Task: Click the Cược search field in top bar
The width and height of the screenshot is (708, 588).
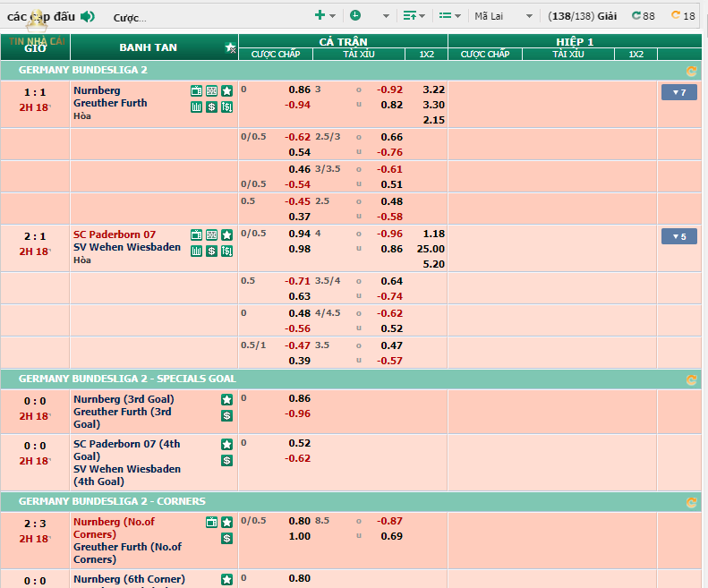Action: 131,17
